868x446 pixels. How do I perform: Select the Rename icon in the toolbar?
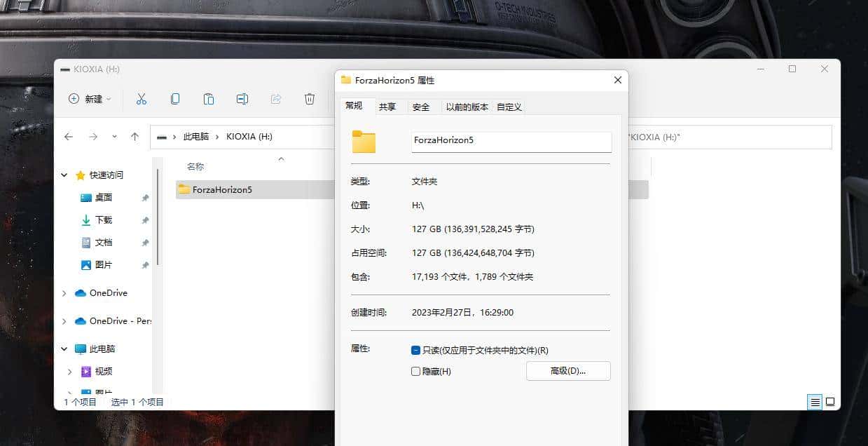(242, 99)
